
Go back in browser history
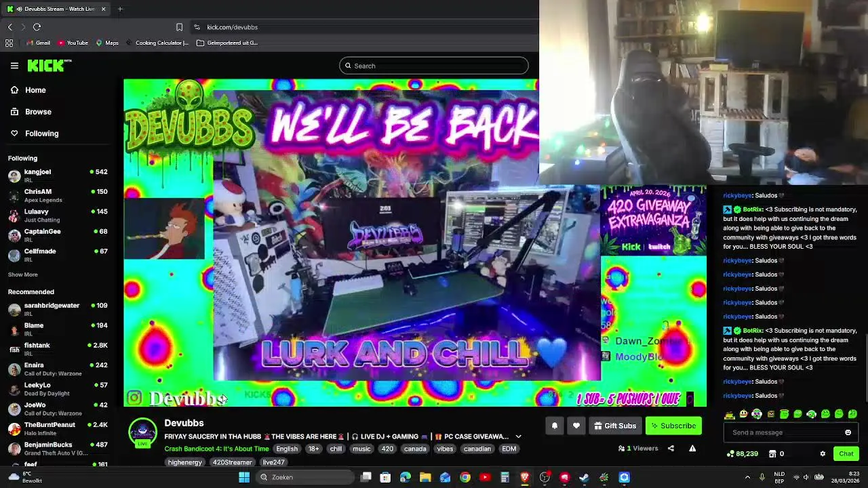(10, 27)
